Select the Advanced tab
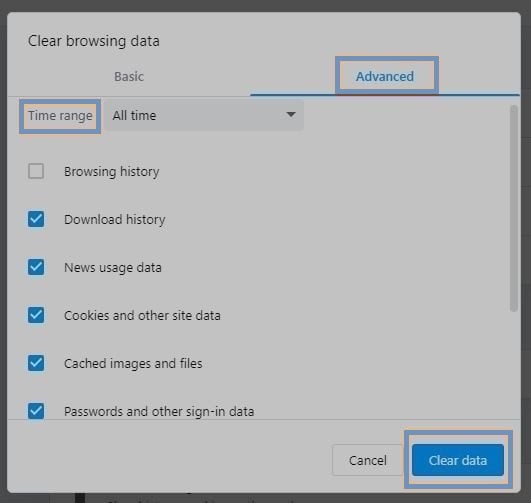The width and height of the screenshot is (531, 503). click(385, 77)
